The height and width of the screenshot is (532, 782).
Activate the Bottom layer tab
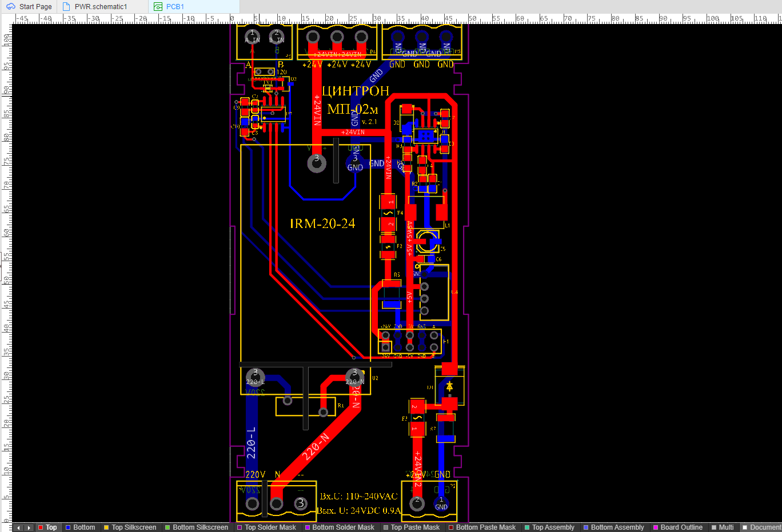click(81, 527)
